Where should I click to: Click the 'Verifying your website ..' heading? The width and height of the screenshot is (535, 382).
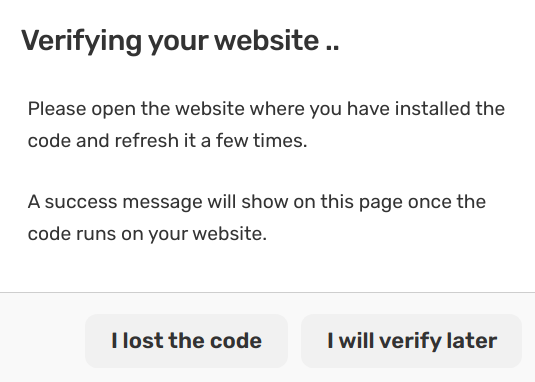[x=180, y=41]
